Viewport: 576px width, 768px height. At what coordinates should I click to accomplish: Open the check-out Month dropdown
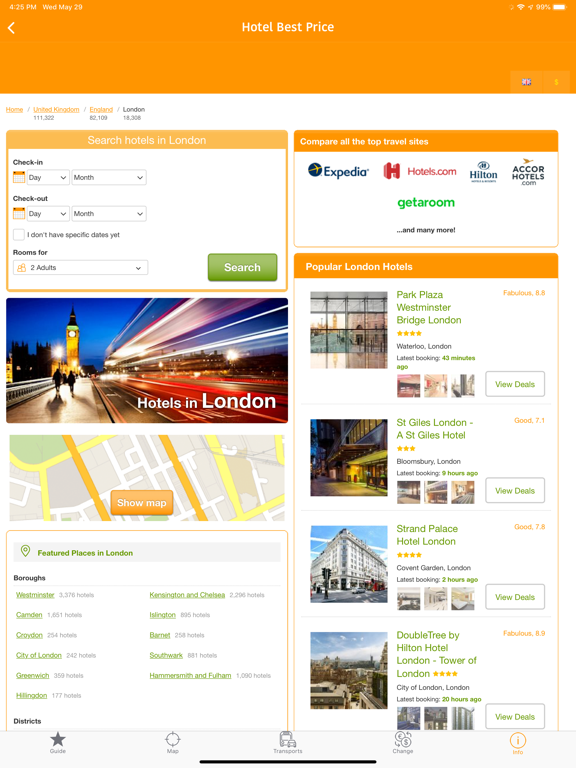pos(109,214)
